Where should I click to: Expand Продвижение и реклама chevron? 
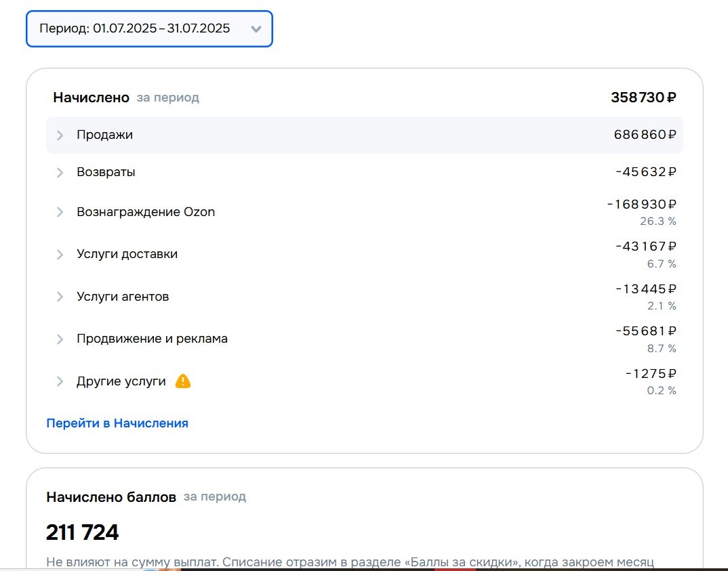(x=60, y=339)
